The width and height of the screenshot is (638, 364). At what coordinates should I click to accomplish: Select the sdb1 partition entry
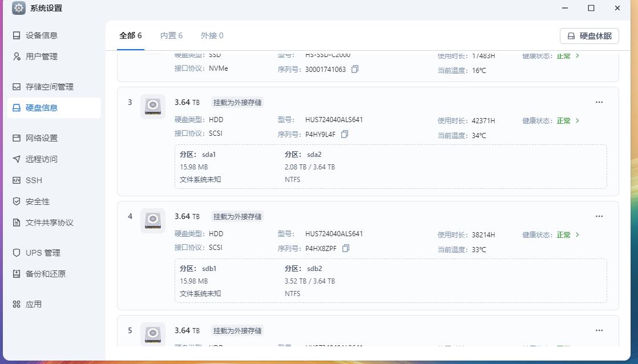click(x=200, y=281)
